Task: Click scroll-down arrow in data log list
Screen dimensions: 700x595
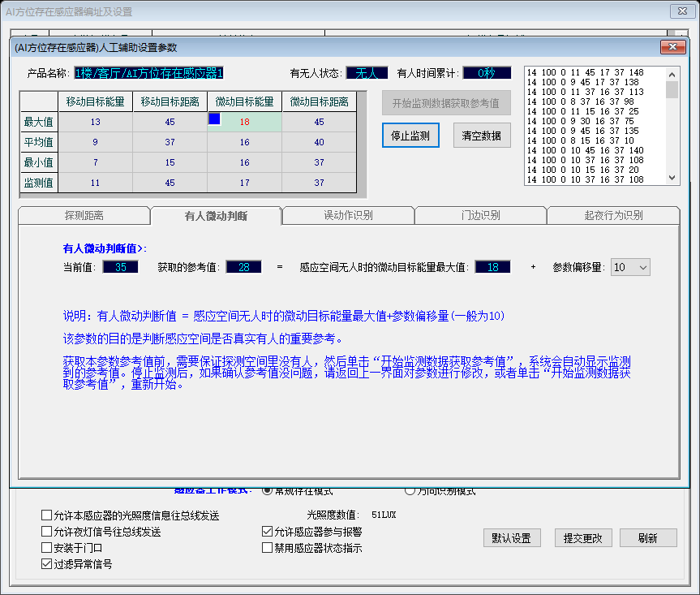Action: [672, 178]
